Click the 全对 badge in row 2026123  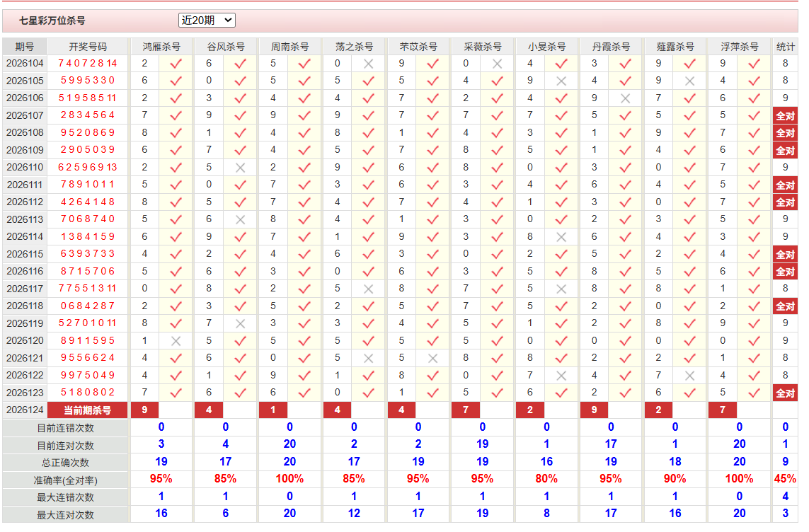click(x=785, y=393)
